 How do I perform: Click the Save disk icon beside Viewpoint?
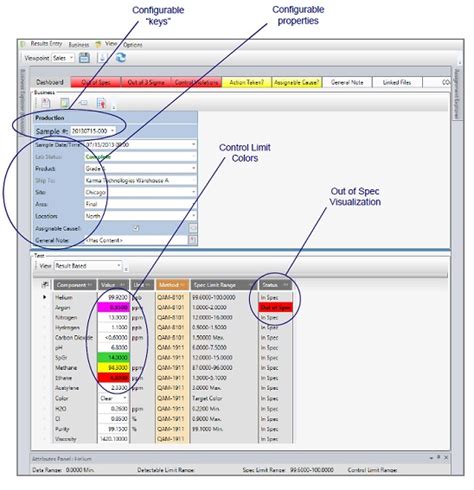pos(84,58)
